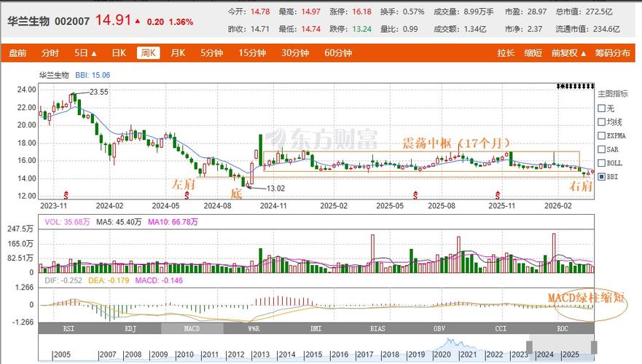
Task: Switch sub-chart to OBV
Action: pos(439,328)
